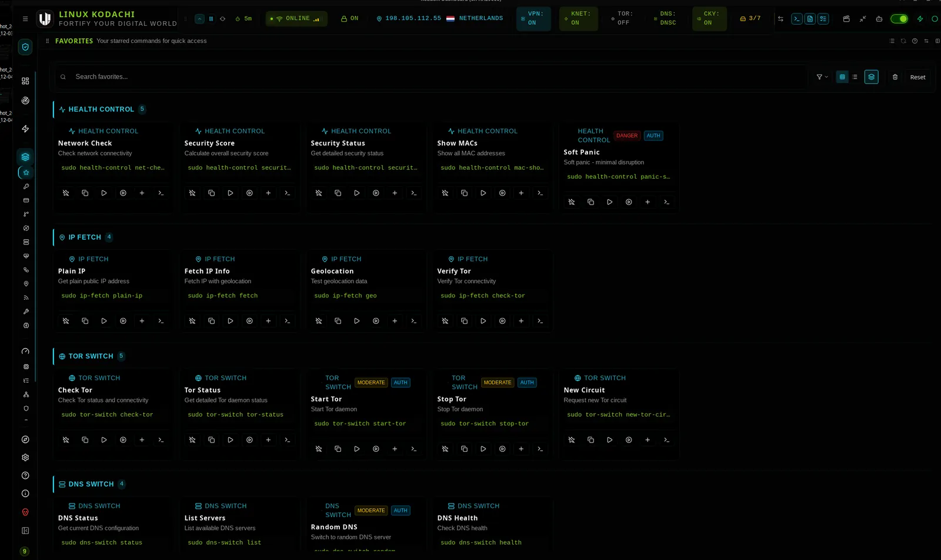Click the 5m refresh interval timer
Screen dimensions: 941x560
coord(243,19)
